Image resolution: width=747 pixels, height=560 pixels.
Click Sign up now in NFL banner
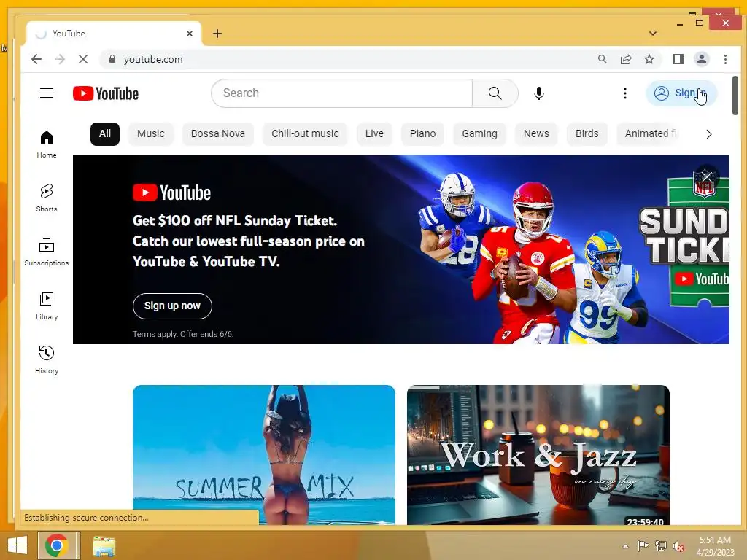pyautogui.click(x=172, y=306)
